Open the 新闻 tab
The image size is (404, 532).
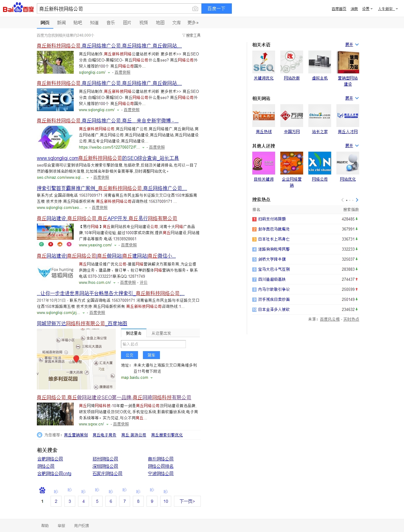coord(61,23)
